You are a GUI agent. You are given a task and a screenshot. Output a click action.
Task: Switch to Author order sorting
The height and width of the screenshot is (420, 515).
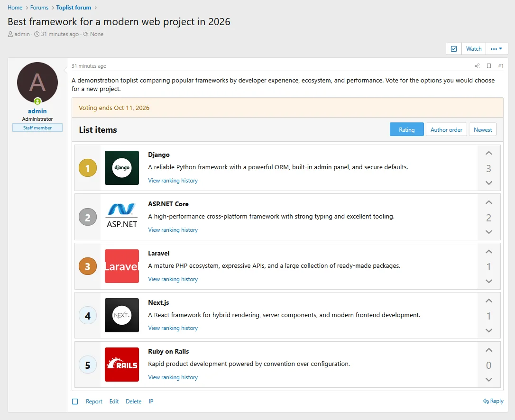coord(446,130)
